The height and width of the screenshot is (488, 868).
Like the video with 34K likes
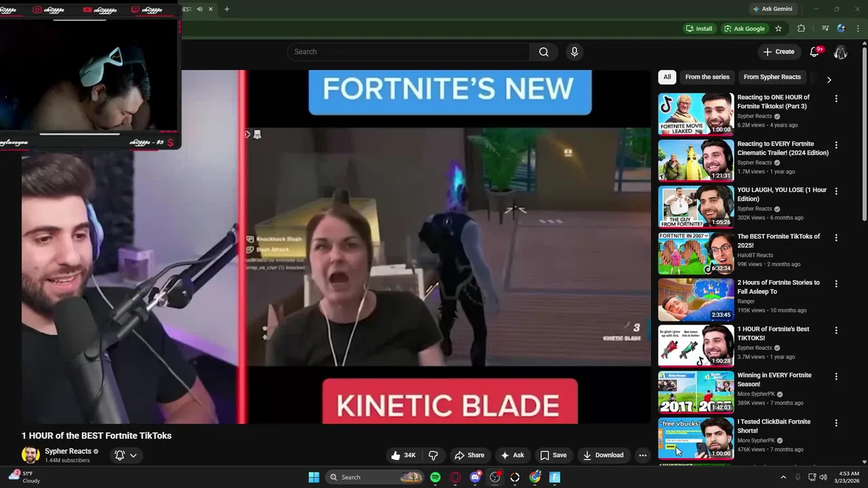tap(403, 455)
